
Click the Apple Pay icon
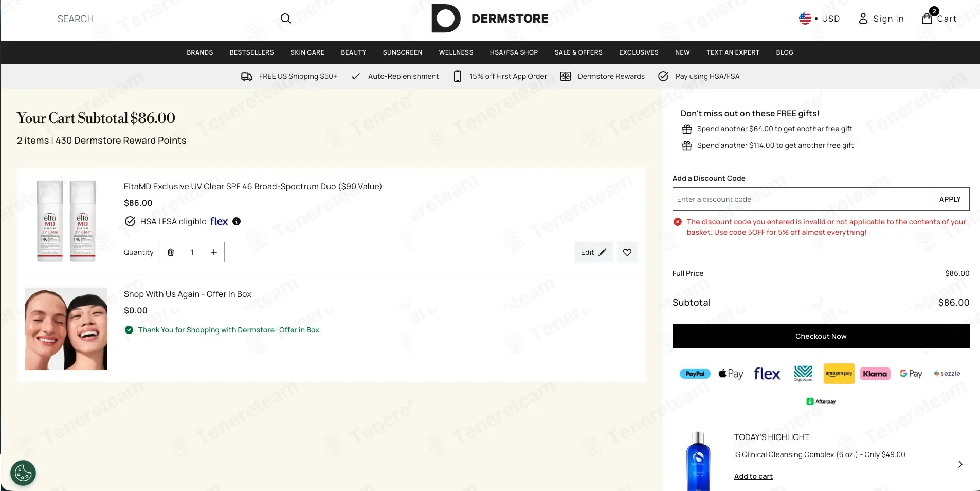731,374
